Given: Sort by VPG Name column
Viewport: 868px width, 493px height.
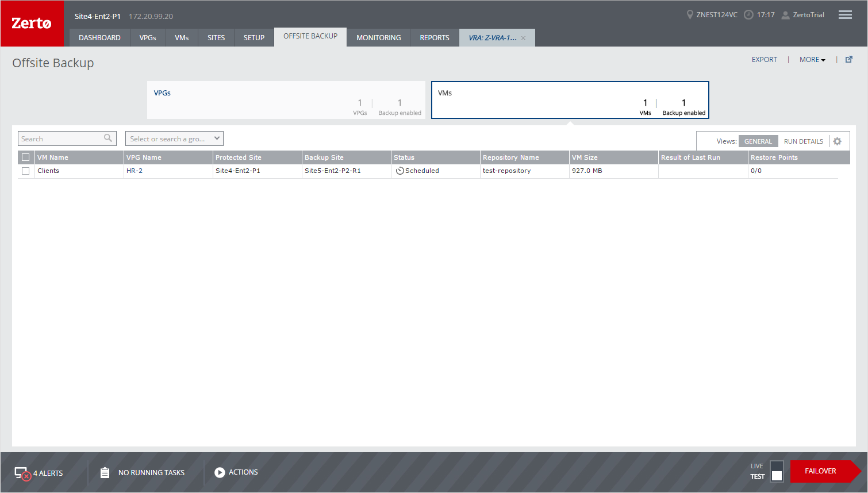Looking at the screenshot, I should pyautogui.click(x=168, y=157).
